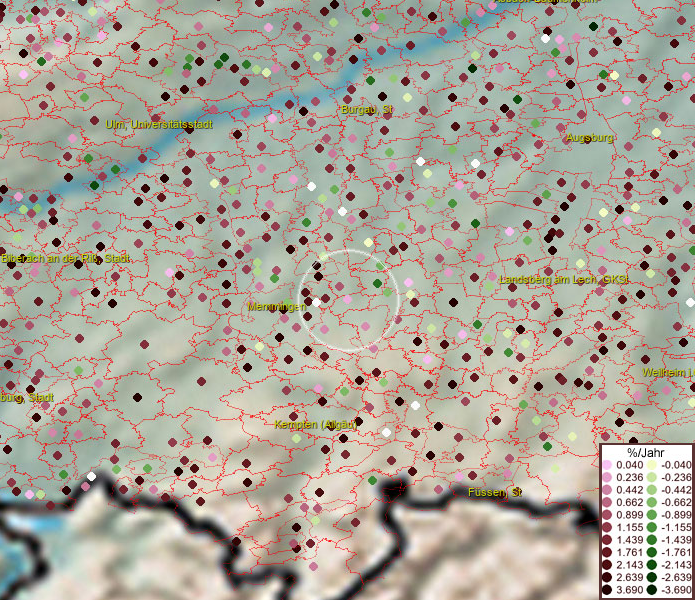Pick the 2.639 legend swatch
The height and width of the screenshot is (600, 695).
pyautogui.click(x=607, y=577)
